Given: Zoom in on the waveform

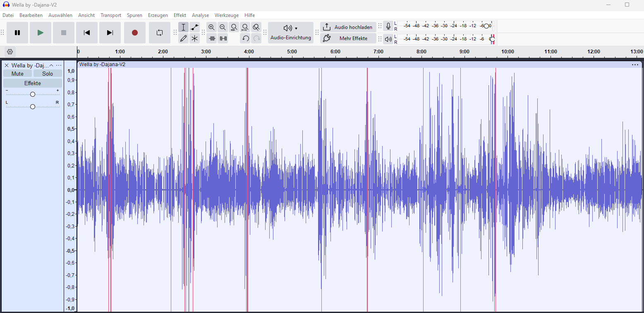Looking at the screenshot, I should coord(212,27).
